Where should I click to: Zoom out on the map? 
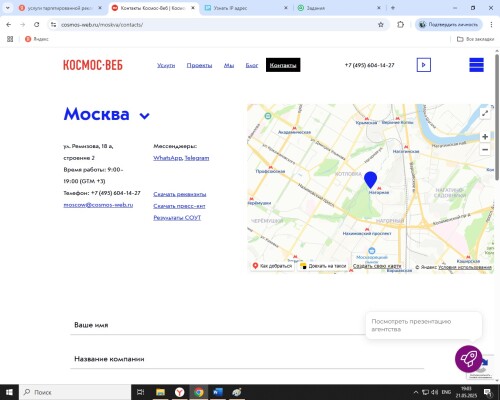click(x=485, y=150)
